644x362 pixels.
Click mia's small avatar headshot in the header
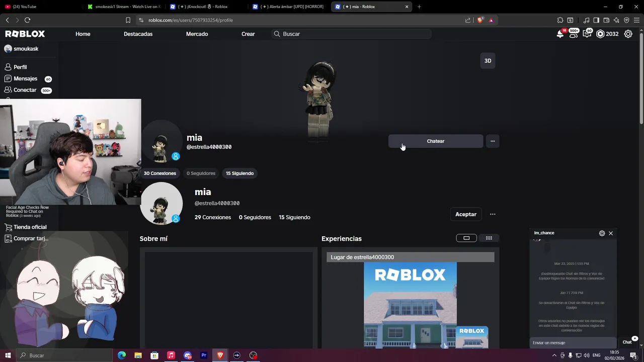point(161,141)
